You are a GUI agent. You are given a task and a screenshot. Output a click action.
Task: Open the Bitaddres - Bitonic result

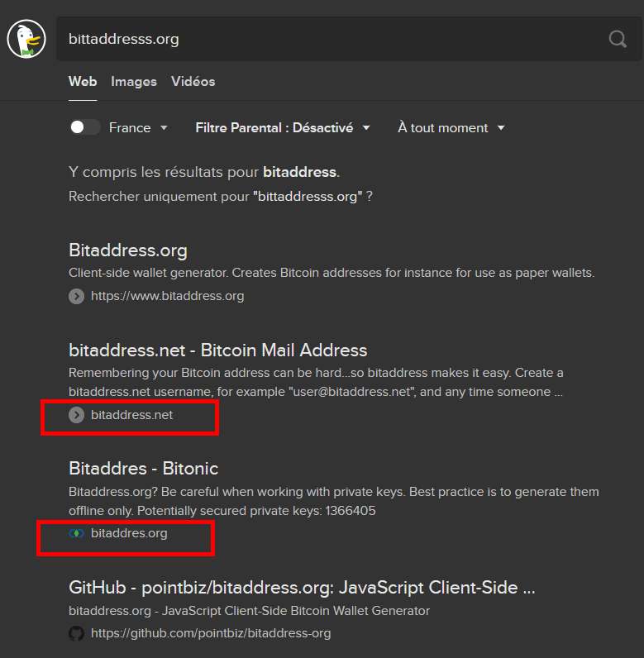point(144,469)
